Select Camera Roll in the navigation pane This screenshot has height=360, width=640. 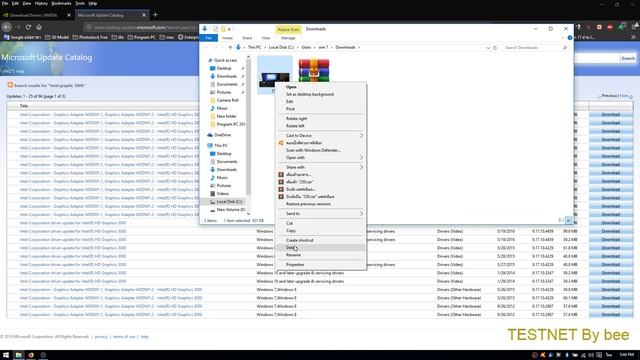(x=227, y=100)
